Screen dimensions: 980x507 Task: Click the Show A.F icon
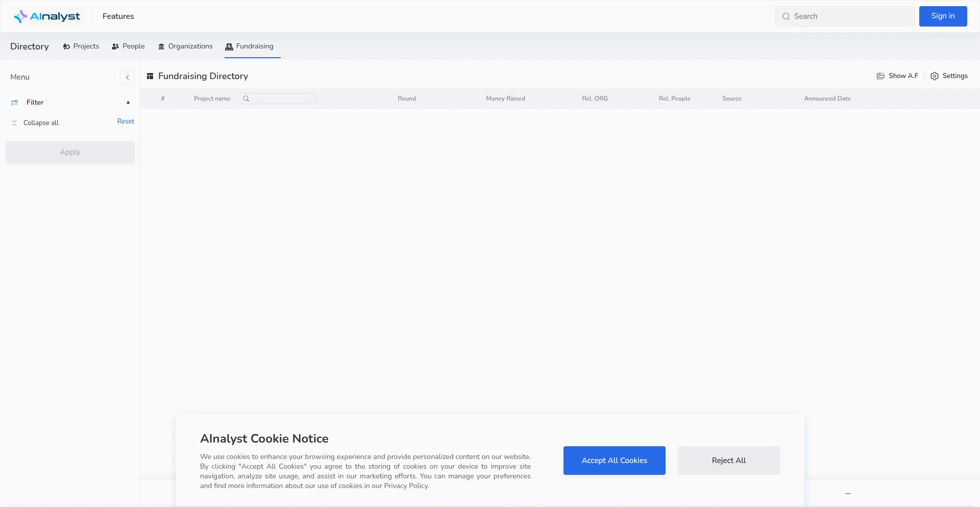tap(880, 76)
